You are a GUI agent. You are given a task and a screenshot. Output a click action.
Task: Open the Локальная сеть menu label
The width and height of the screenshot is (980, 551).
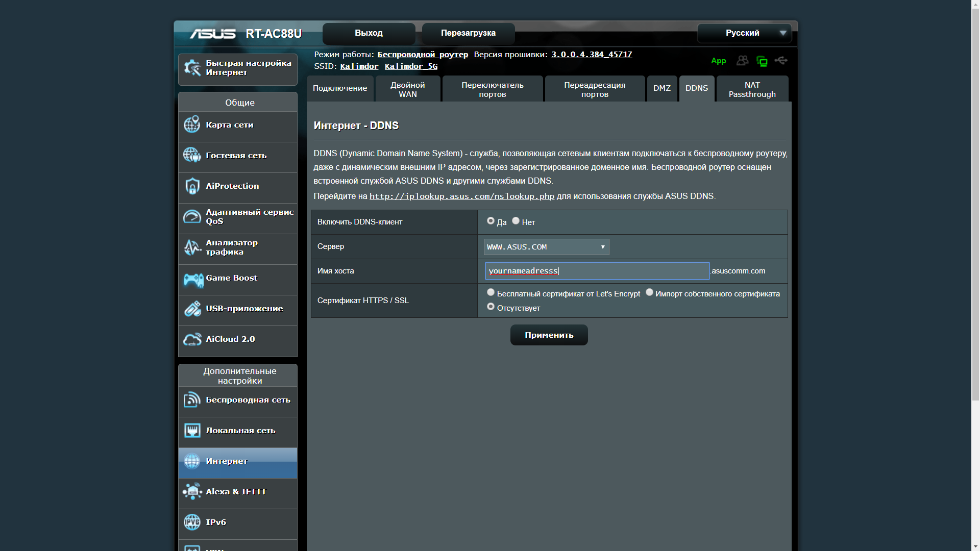[240, 431]
